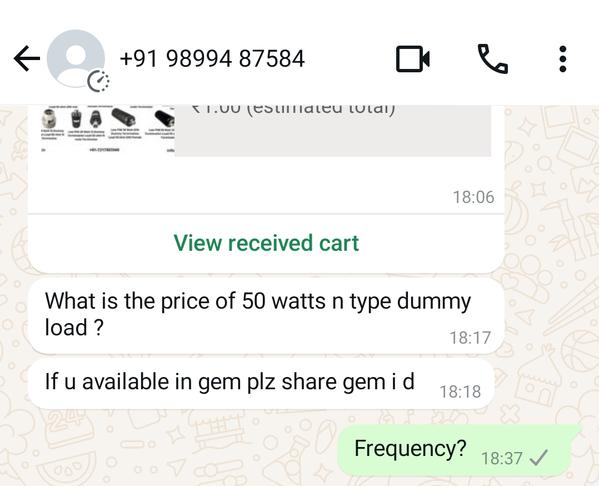Go back using the arrow icon

27,58
